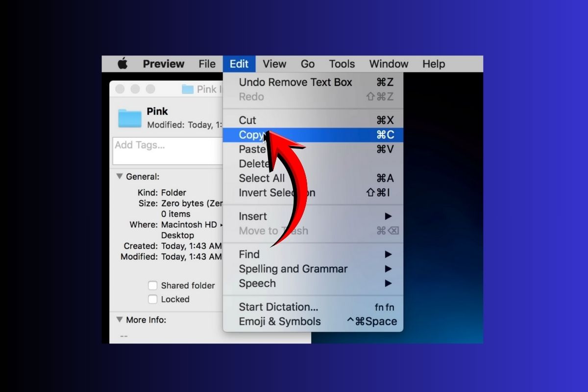This screenshot has width=588, height=392.
Task: Open Spelling and Grammar submenu
Action: pyautogui.click(x=313, y=269)
